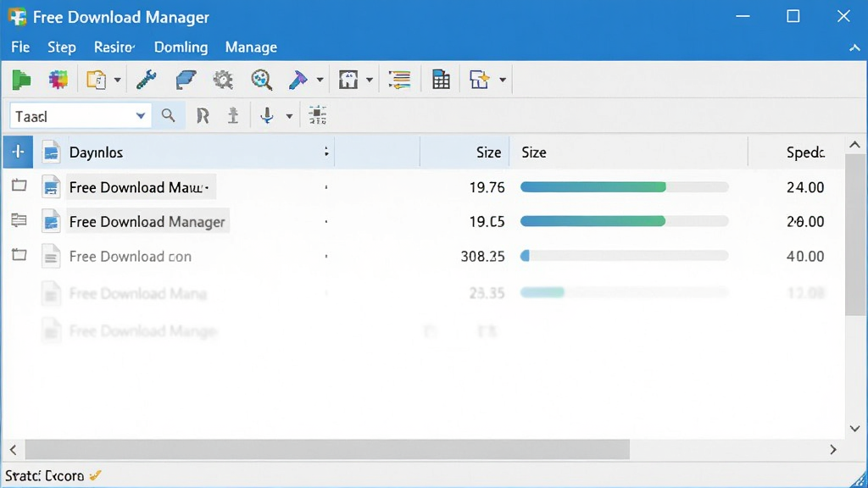The height and width of the screenshot is (488, 868).
Task: Click the first Size column header
Action: [x=488, y=152]
